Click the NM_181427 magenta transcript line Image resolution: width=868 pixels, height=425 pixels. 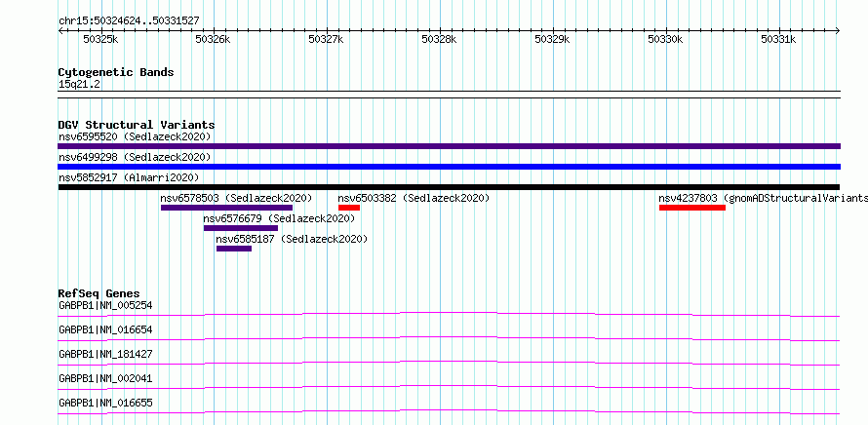point(449,363)
